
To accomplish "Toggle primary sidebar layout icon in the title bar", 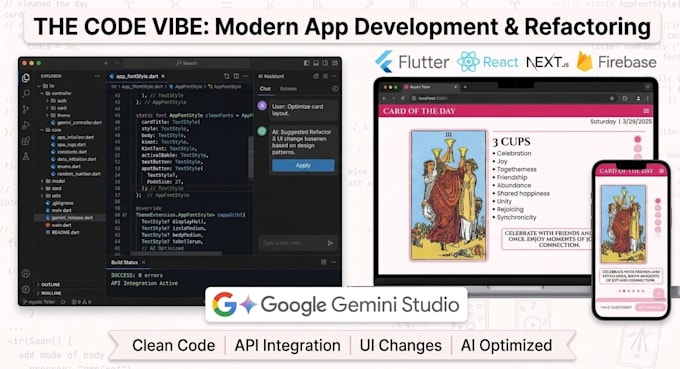I will click(x=307, y=63).
